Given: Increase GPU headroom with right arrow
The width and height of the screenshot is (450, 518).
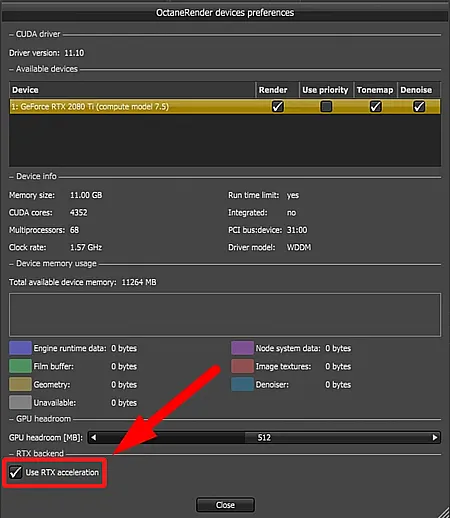Looking at the screenshot, I should [x=435, y=437].
